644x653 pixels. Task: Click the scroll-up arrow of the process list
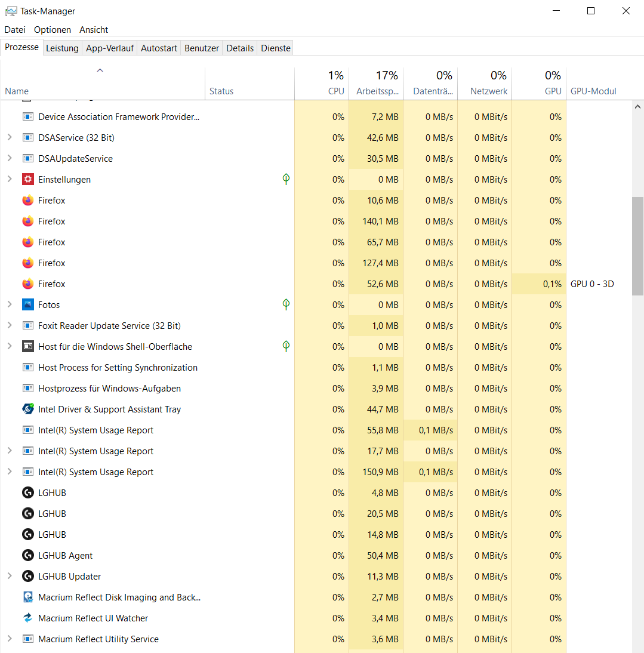click(638, 107)
